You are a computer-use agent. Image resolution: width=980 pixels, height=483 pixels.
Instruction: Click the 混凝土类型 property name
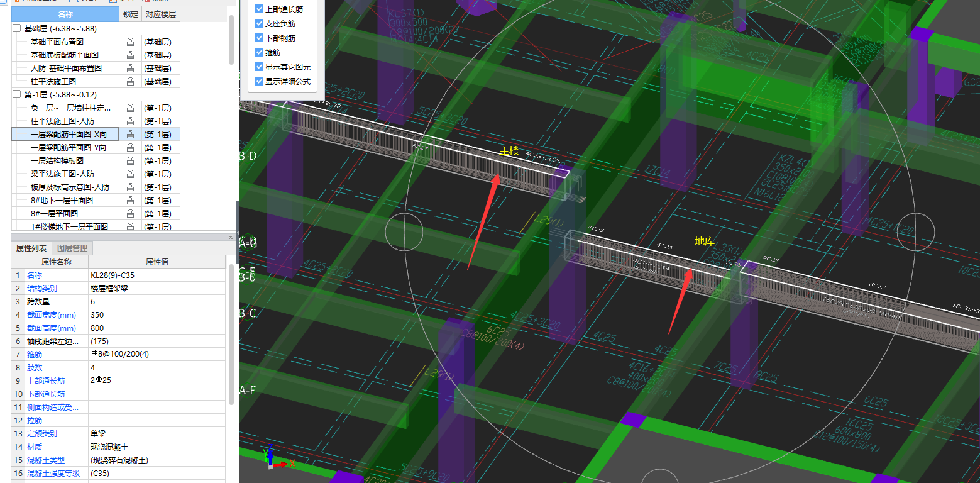tap(45, 460)
